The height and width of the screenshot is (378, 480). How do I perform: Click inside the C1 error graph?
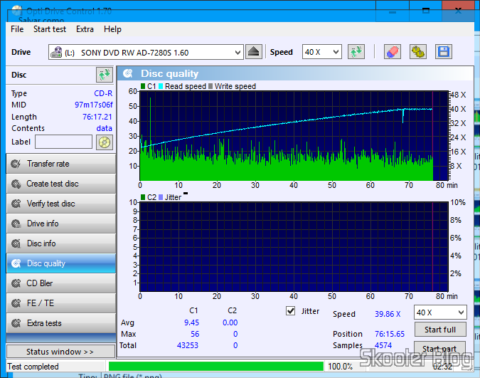click(294, 136)
